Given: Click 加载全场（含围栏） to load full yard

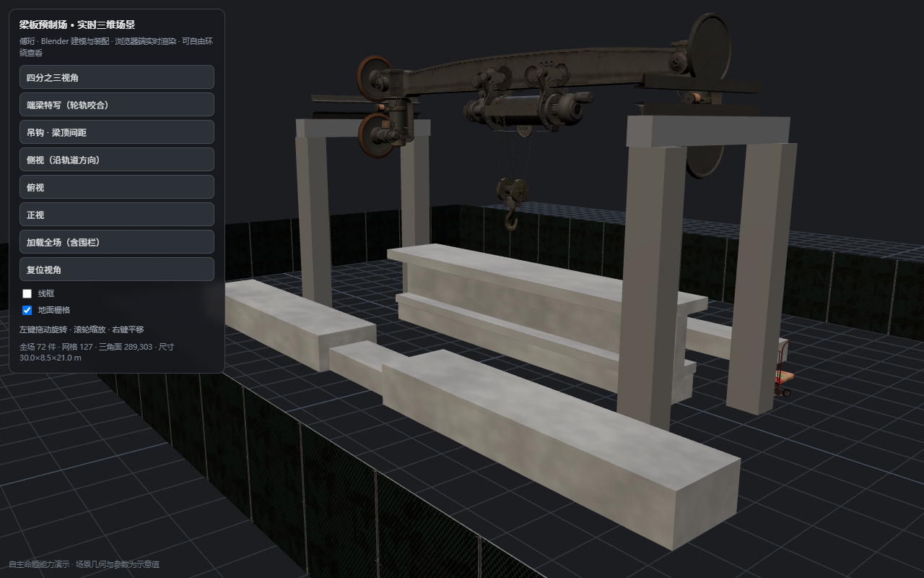Looking at the screenshot, I should tap(117, 242).
